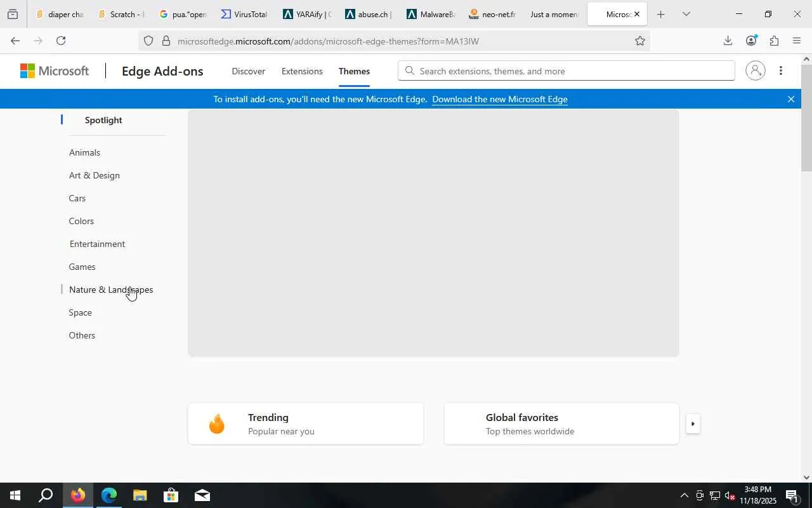Switch to the YARAify tab
The height and width of the screenshot is (508, 812).
tap(306, 14)
